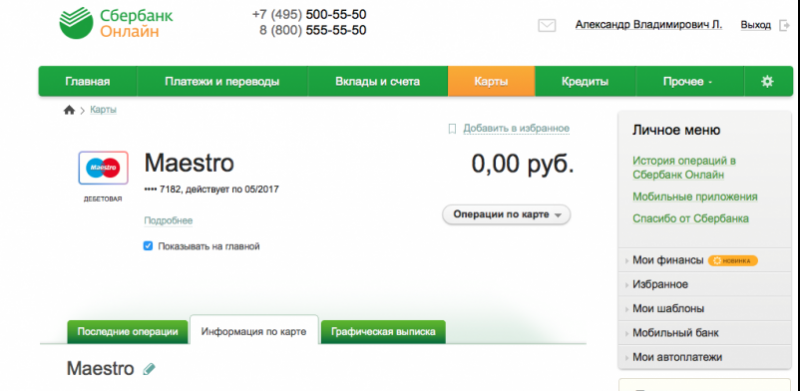Image resolution: width=800 pixels, height=391 pixels.
Task: Open Графическая выписка tab
Action: pyautogui.click(x=383, y=332)
